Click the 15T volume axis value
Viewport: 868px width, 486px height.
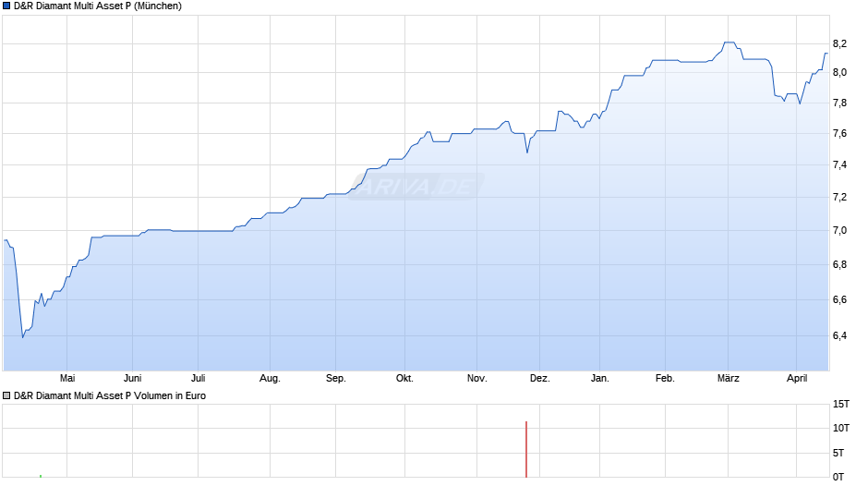tap(841, 404)
